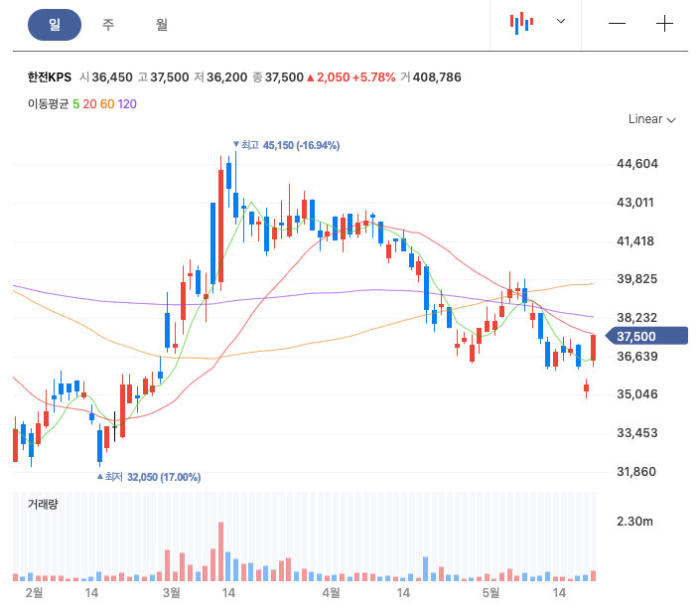Open the chart type dropdown chevron
This screenshot has height=615, width=700.
[561, 21]
